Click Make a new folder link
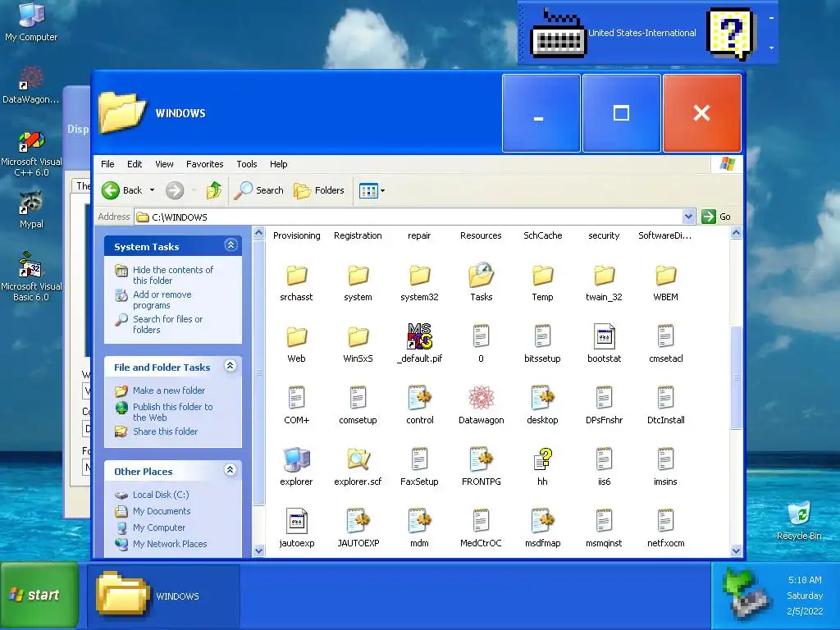The height and width of the screenshot is (630, 840). click(x=169, y=390)
